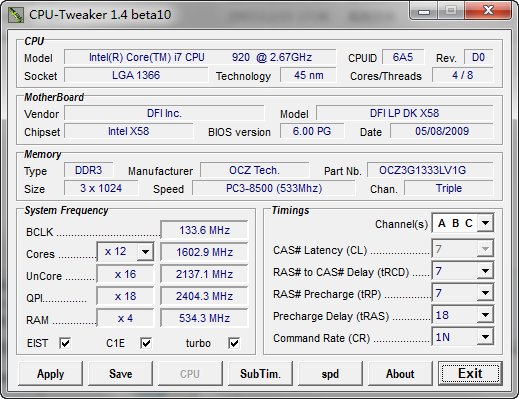Click the CPU model field Intel(R) Core(TM) i7

point(200,57)
